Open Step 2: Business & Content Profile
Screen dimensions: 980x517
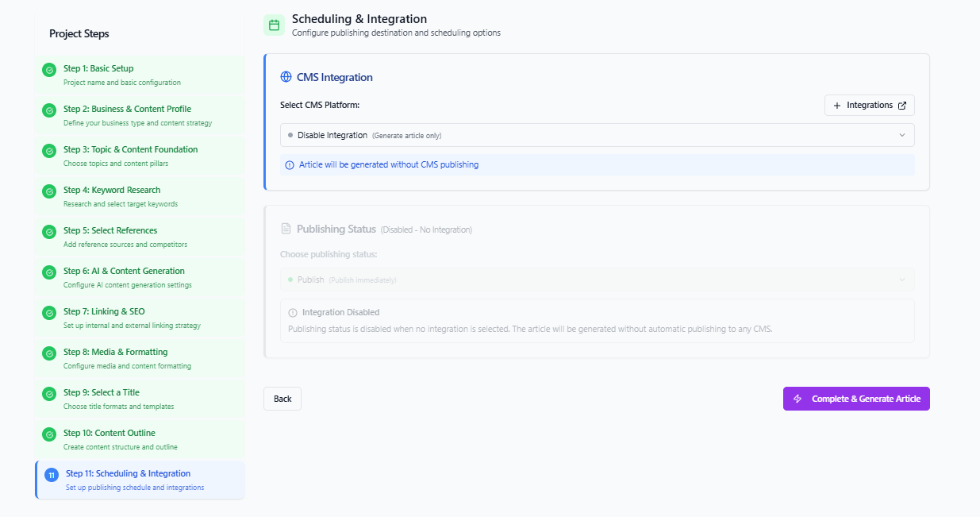coord(140,115)
